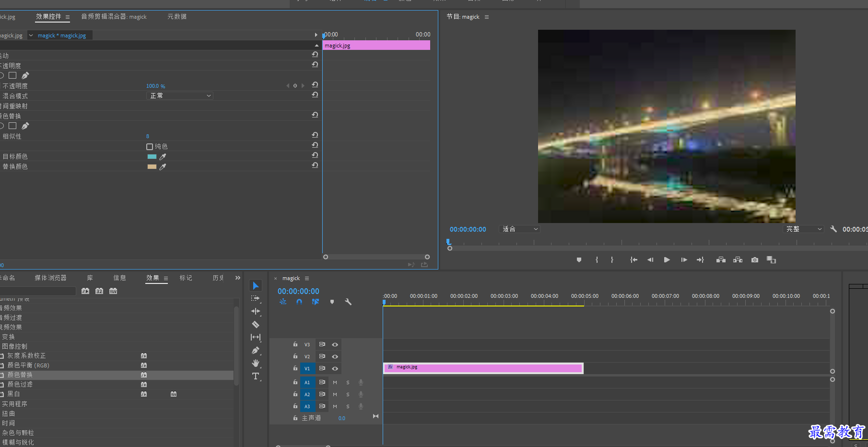Select the Razor tool
868x447 pixels.
click(256, 324)
